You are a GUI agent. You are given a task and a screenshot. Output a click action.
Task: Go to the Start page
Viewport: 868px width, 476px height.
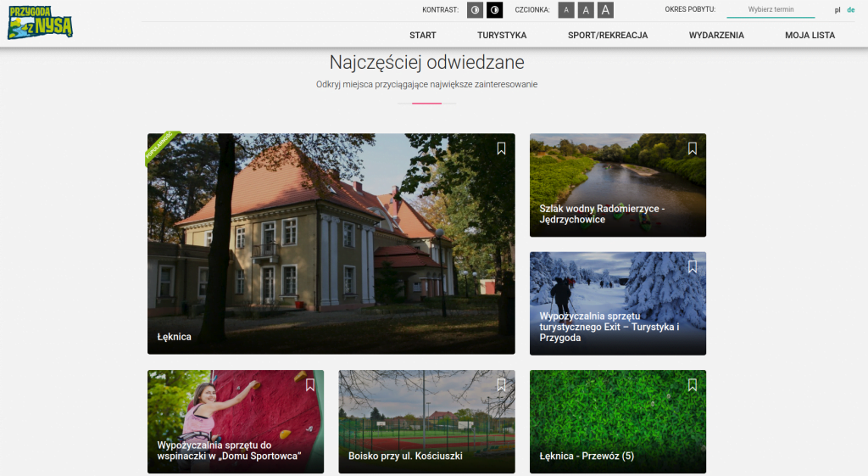tap(422, 36)
